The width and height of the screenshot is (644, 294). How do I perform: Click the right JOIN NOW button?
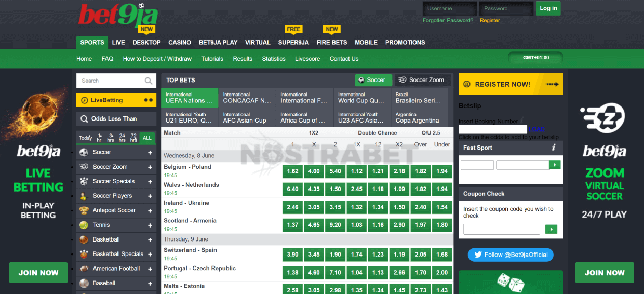pyautogui.click(x=605, y=273)
